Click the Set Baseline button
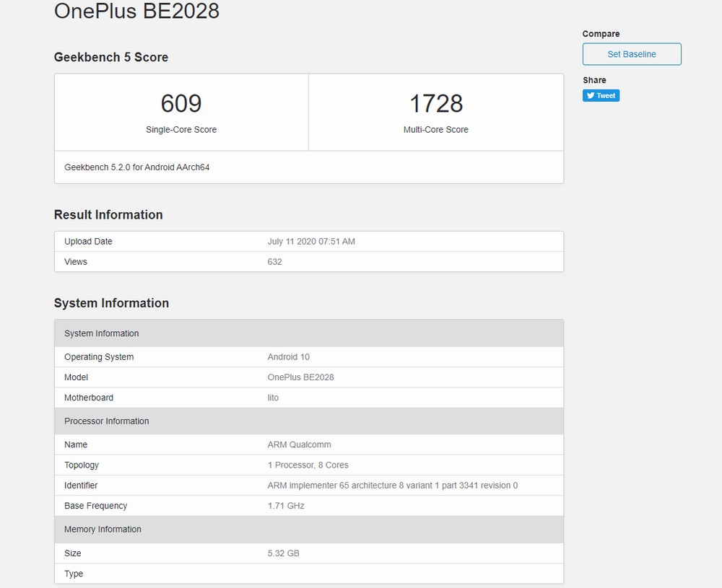This screenshot has width=722, height=588. [x=632, y=54]
